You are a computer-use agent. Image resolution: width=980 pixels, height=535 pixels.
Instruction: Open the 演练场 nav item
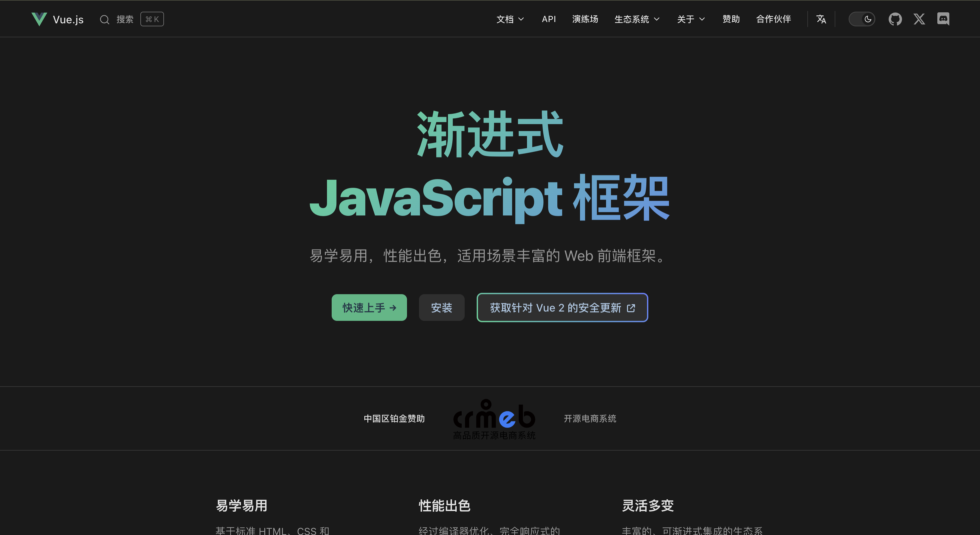point(585,19)
